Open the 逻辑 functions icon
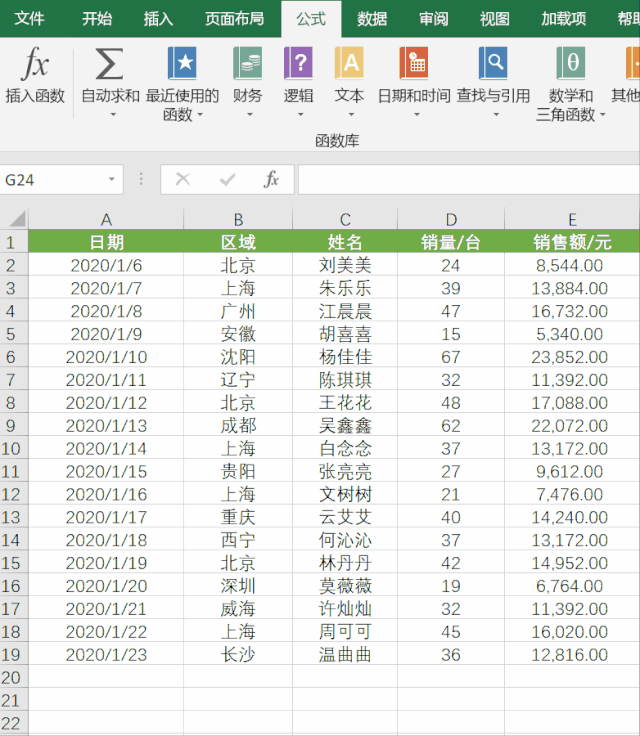The width and height of the screenshot is (640, 736). pos(298,63)
